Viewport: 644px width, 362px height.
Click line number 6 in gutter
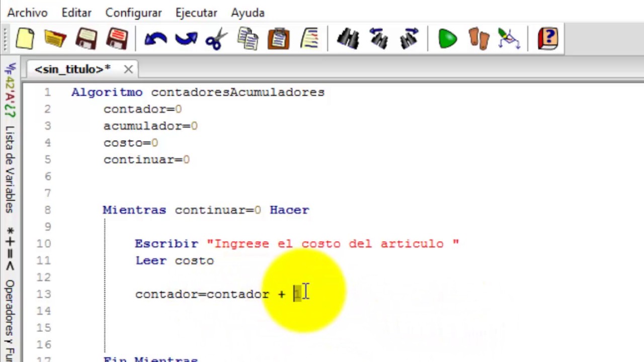(x=47, y=176)
